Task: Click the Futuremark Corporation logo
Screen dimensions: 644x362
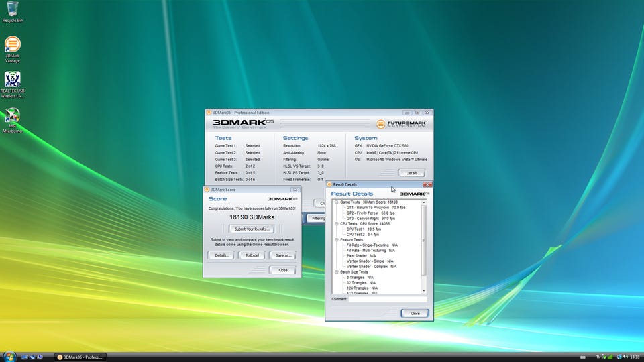Action: coord(402,123)
